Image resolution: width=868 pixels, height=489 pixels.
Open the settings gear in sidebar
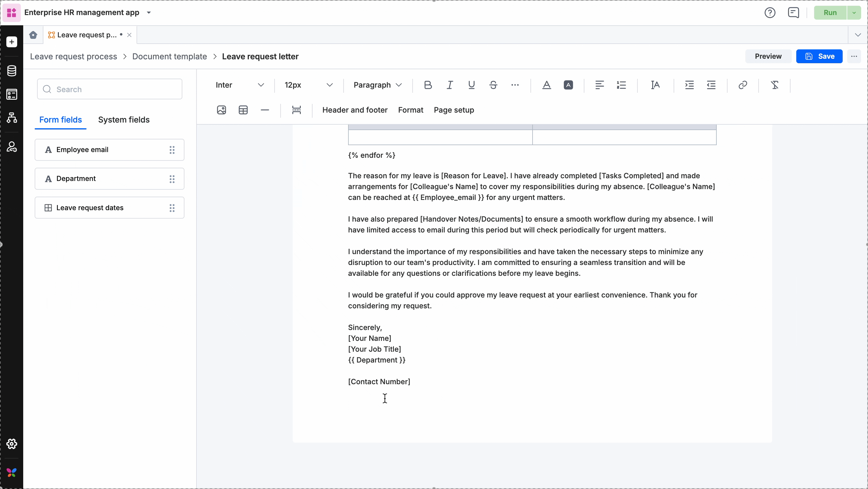pyautogui.click(x=12, y=444)
